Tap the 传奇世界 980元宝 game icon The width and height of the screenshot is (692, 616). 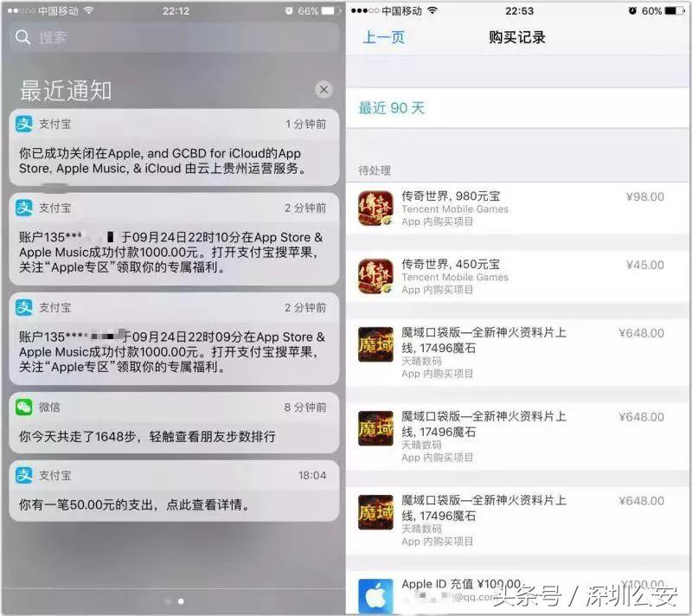click(x=375, y=206)
